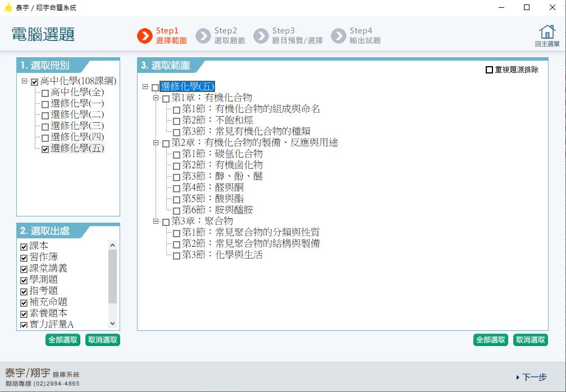Collapse the 第2章 chapter node
Viewport: 566px width, 392px height.
156,143
